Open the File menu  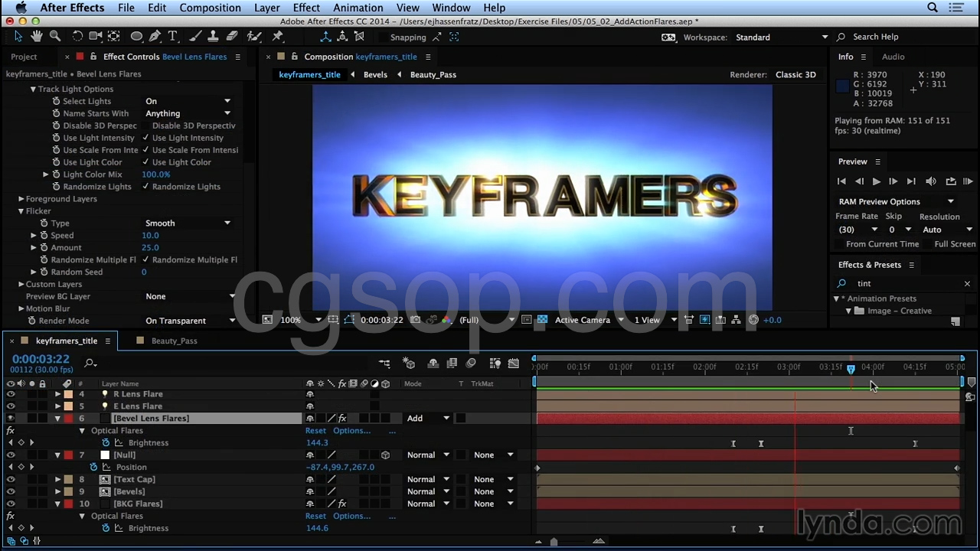click(x=126, y=8)
